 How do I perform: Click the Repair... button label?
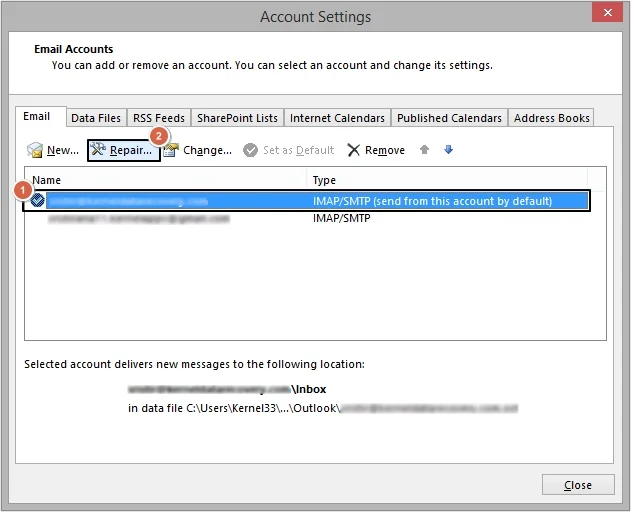tap(131, 150)
